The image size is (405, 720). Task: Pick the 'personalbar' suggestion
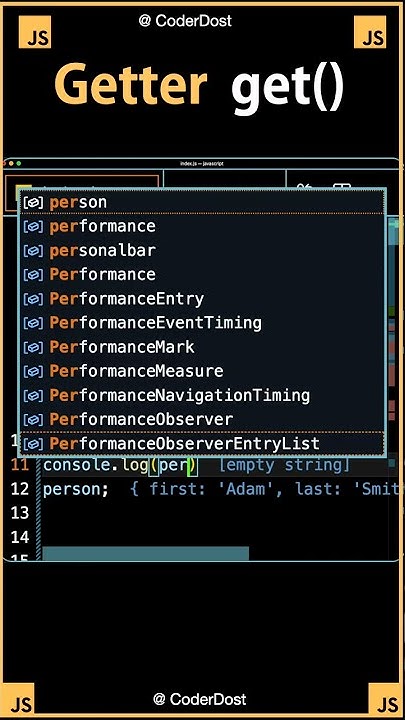(201, 250)
